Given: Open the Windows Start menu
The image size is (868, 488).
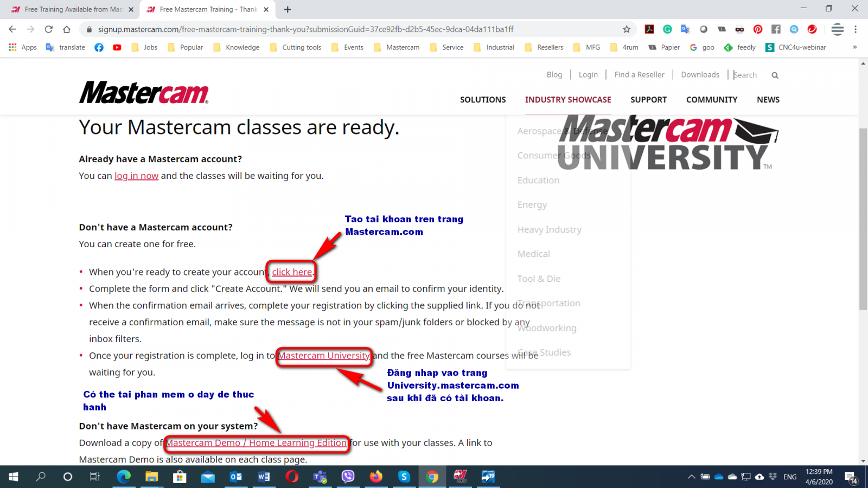Looking at the screenshot, I should click(14, 477).
